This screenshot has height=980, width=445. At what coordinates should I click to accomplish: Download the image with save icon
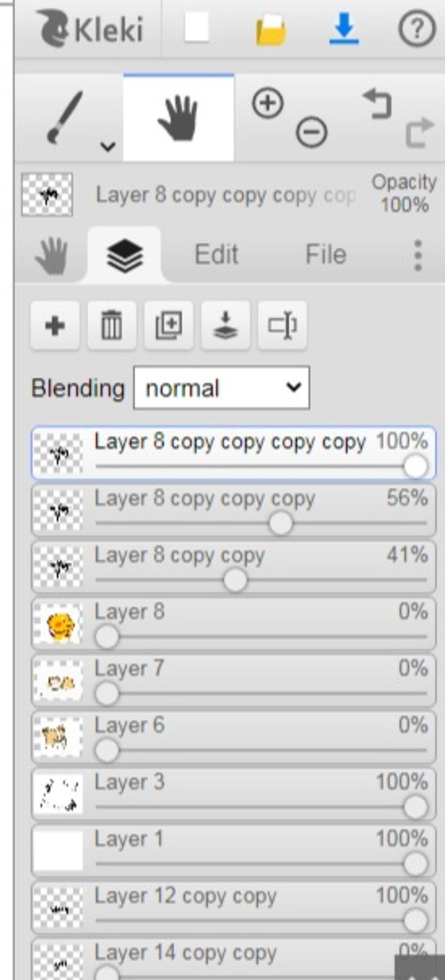pos(344,29)
